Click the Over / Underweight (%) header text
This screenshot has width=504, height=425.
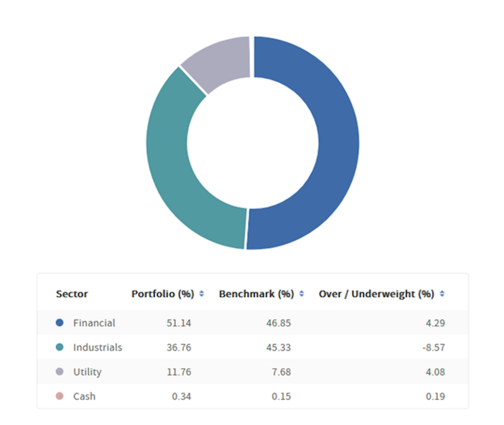(x=376, y=294)
